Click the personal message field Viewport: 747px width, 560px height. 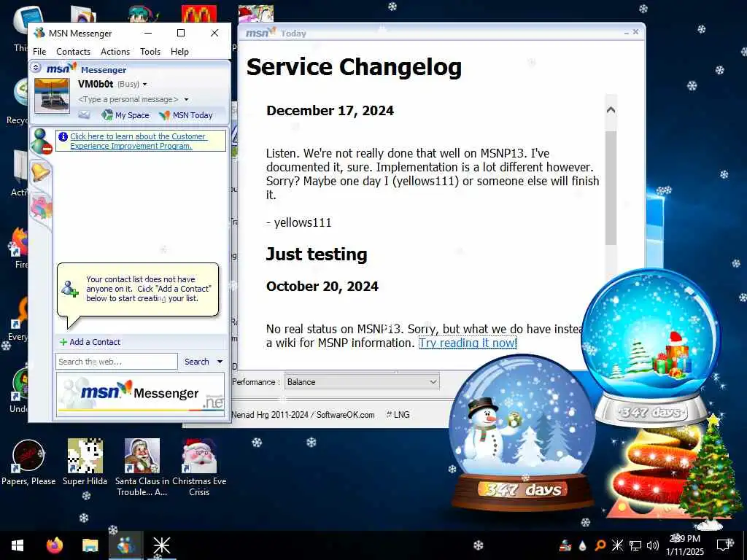coord(128,99)
